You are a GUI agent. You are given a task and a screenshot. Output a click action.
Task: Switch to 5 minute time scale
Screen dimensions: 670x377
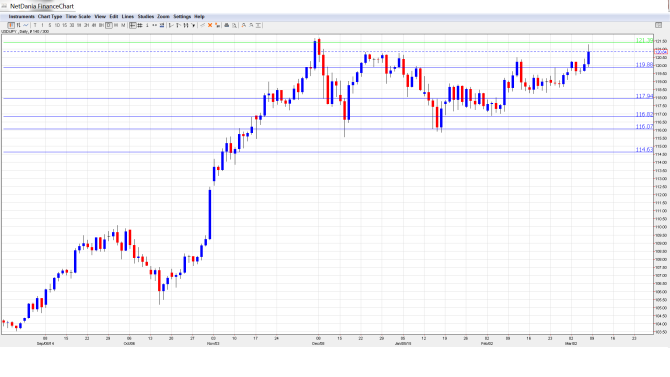pyautogui.click(x=50, y=25)
